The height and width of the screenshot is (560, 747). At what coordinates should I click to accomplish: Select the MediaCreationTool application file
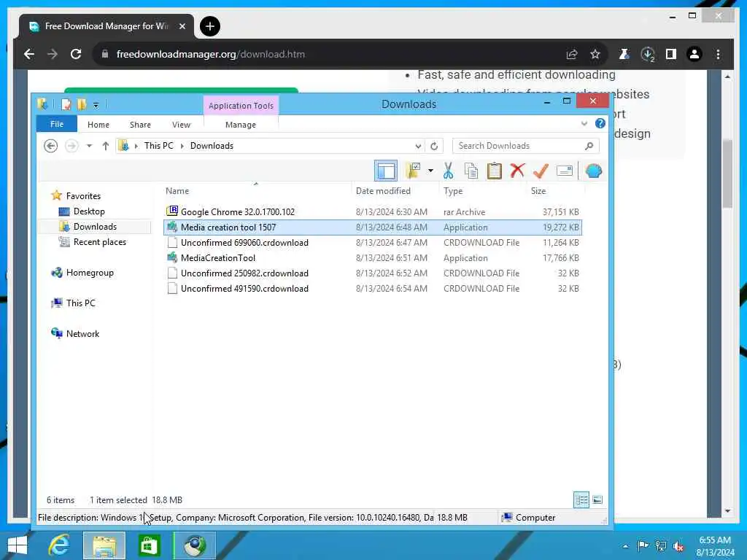point(373,257)
